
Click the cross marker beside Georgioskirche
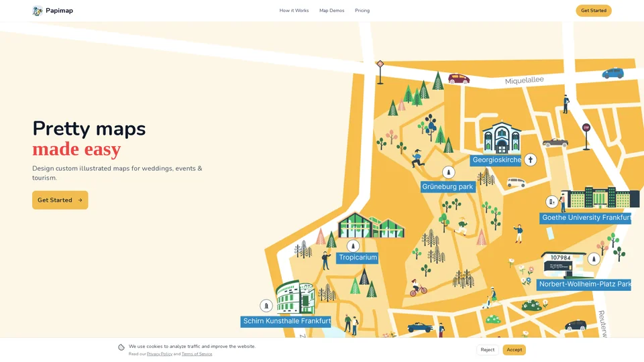[530, 160]
